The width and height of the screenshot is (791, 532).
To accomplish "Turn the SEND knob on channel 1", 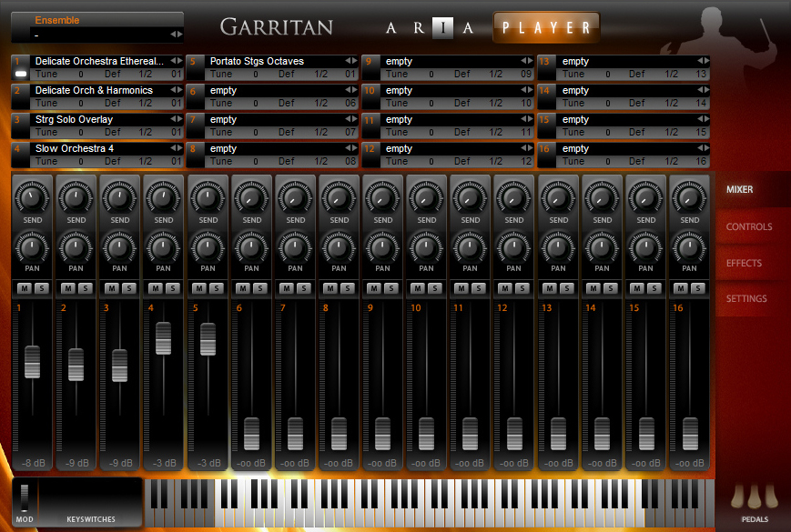I will click(x=32, y=197).
